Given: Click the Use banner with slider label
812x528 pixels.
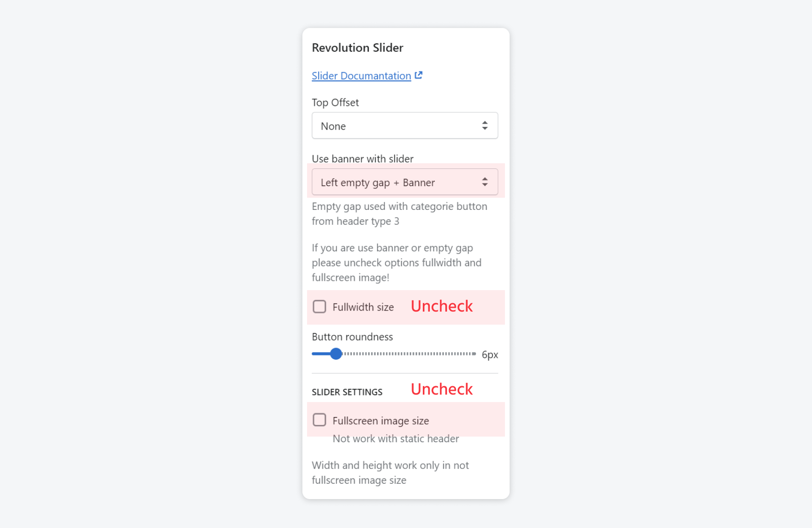Looking at the screenshot, I should (x=363, y=159).
